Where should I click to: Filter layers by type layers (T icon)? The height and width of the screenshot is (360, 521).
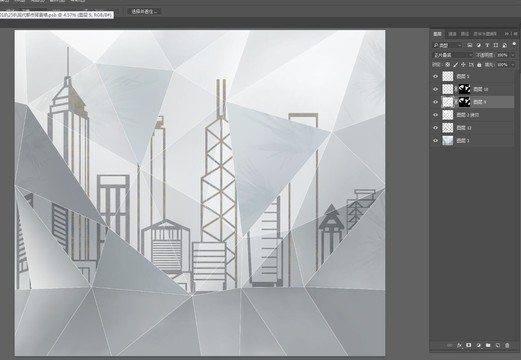coord(487,45)
